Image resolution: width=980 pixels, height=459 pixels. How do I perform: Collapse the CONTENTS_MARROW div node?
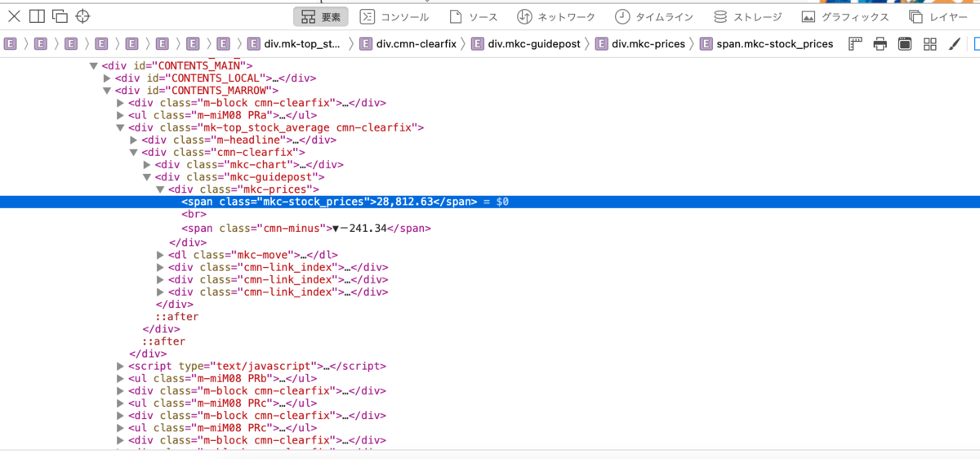click(x=107, y=91)
